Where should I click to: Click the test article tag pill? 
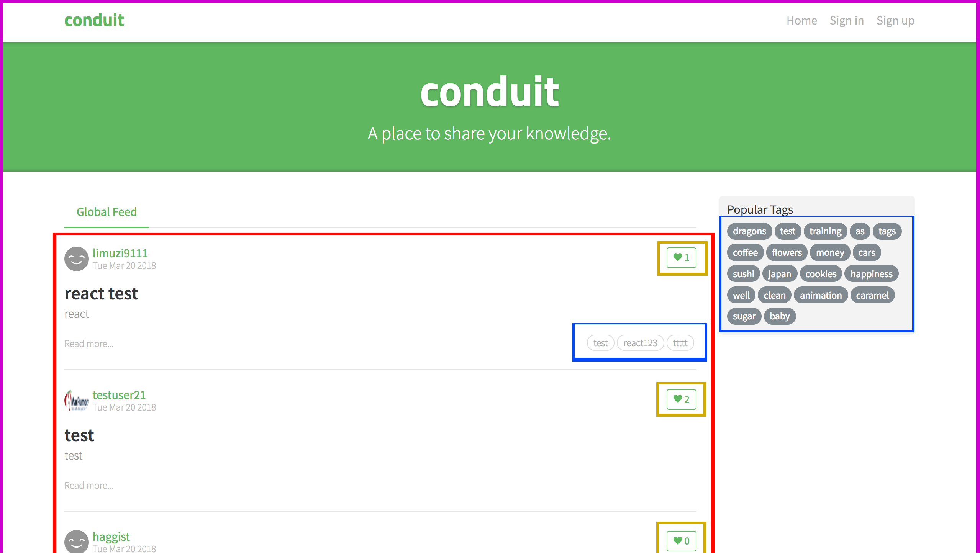coord(599,343)
